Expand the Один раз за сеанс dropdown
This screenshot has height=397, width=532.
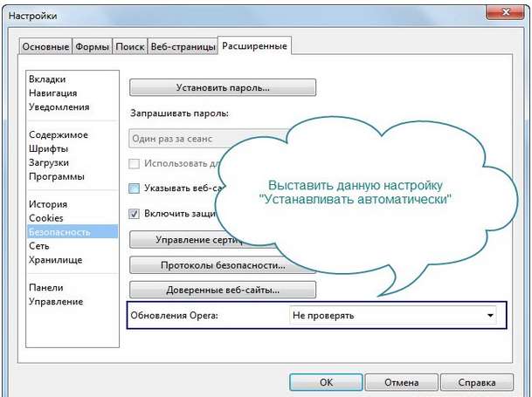(210, 139)
